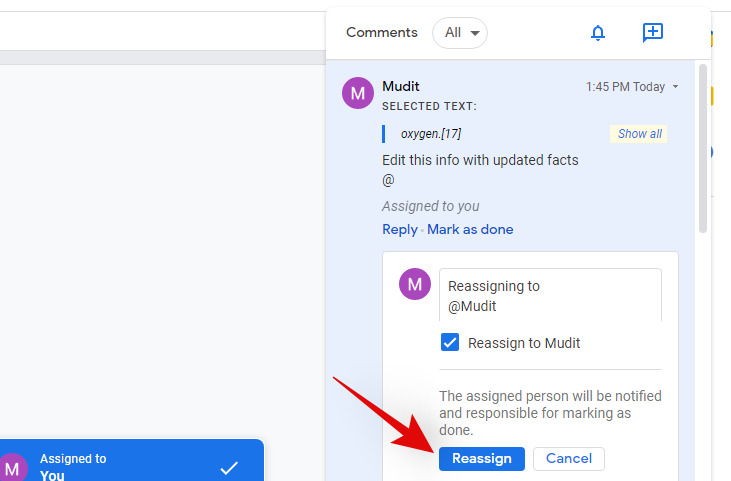Click the Show all link
The image size is (731, 481).
(639, 134)
